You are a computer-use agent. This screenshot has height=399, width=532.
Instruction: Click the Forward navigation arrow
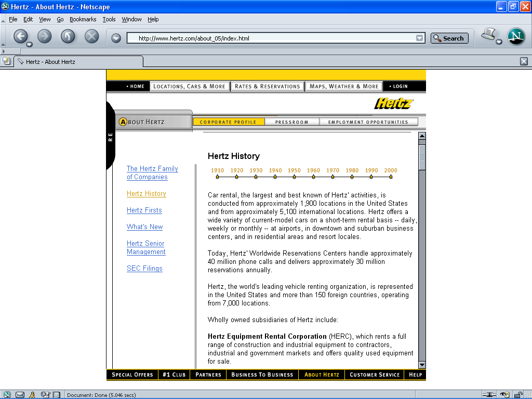point(45,36)
